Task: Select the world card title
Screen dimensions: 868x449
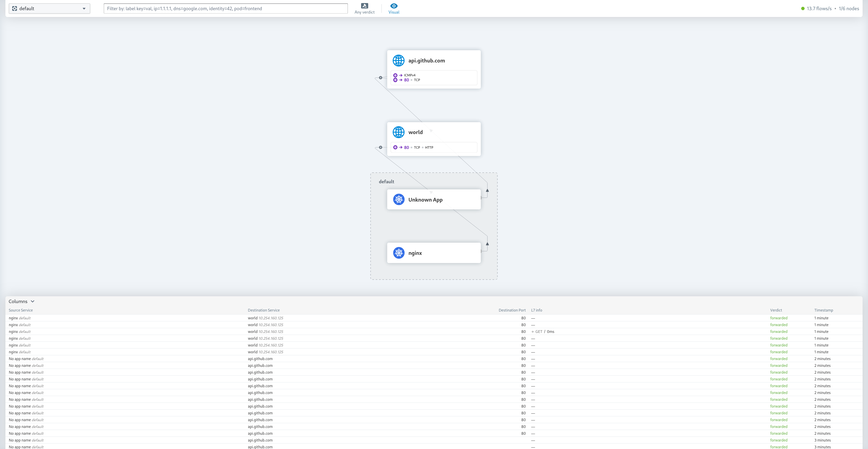Action: pos(415,132)
